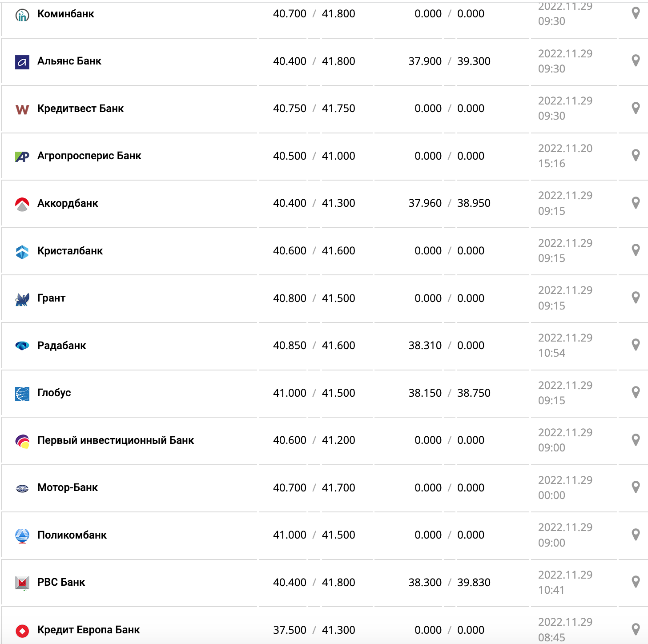This screenshot has height=644, width=648.
Task: Click the location marker for Радабанк
Action: (636, 345)
